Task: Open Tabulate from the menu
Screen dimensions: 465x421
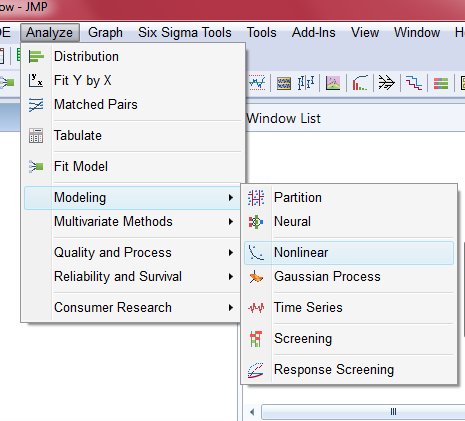Action: [133, 136]
